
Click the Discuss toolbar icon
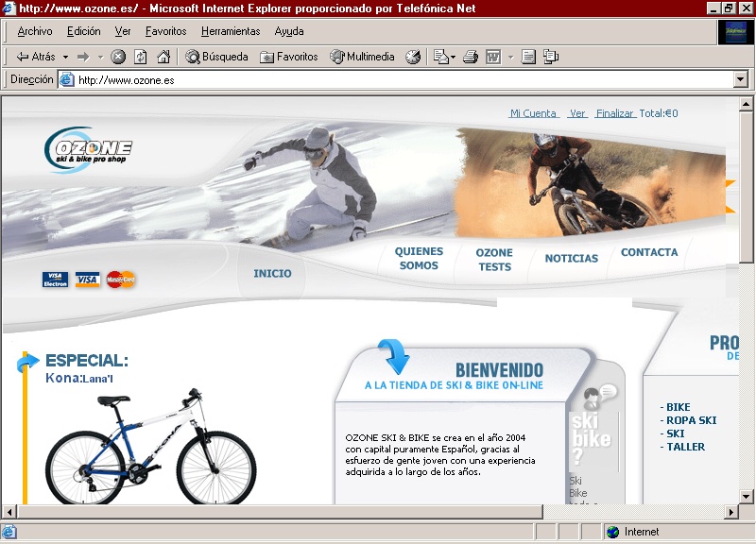pyautogui.click(x=528, y=57)
